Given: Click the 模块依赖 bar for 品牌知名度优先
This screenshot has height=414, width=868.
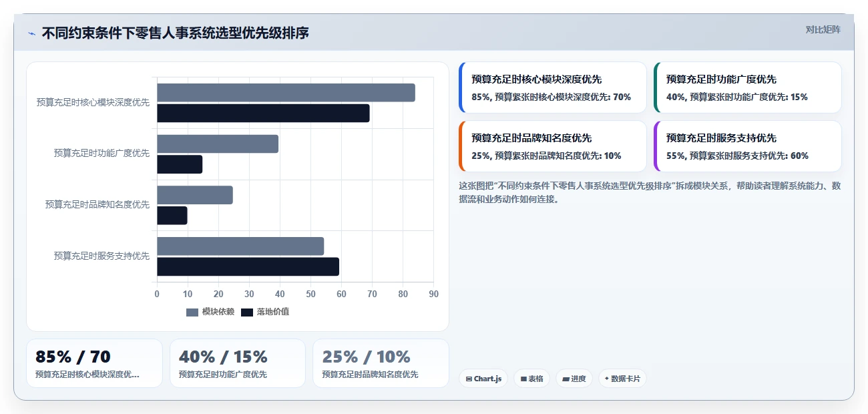Looking at the screenshot, I should [x=195, y=195].
